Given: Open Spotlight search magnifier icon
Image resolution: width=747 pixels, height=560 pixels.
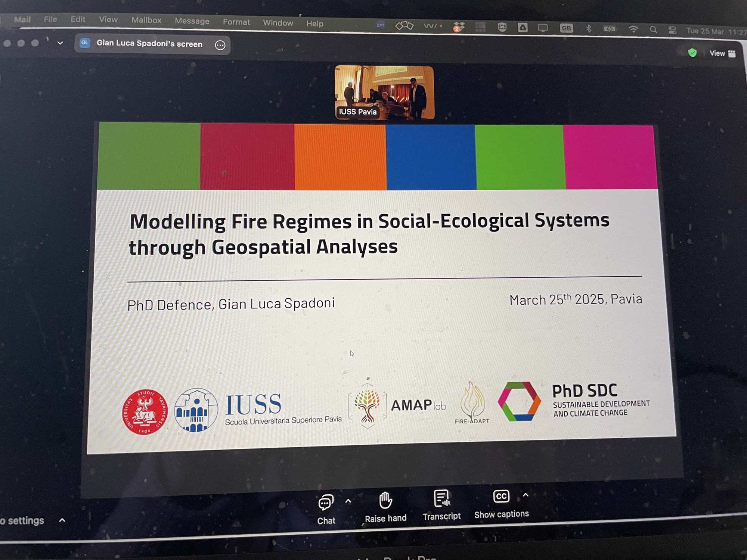Looking at the screenshot, I should pos(653,30).
